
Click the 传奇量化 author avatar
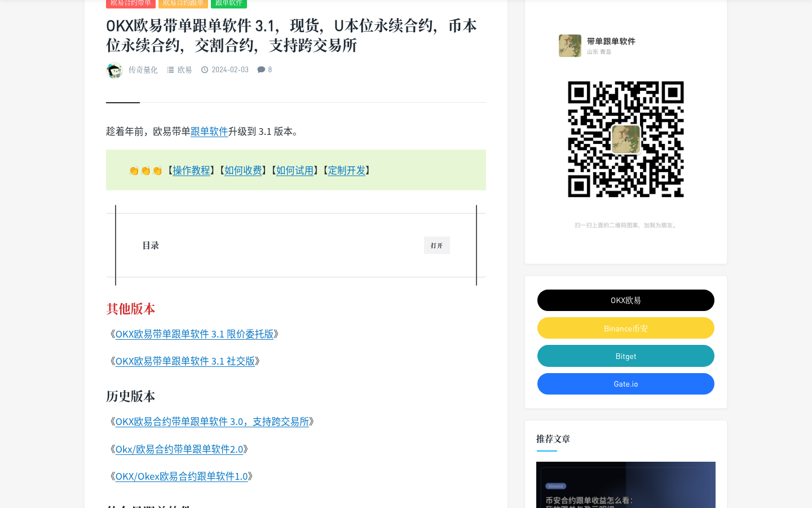tap(114, 70)
